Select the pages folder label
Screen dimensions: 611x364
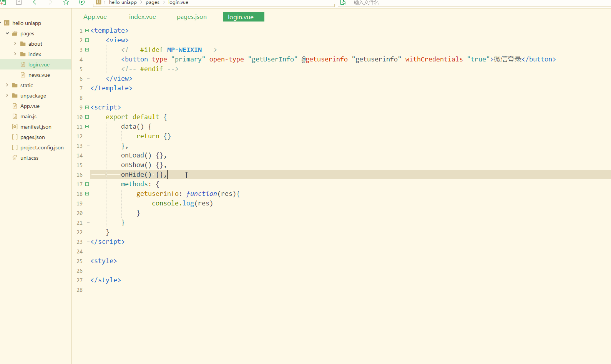click(27, 34)
